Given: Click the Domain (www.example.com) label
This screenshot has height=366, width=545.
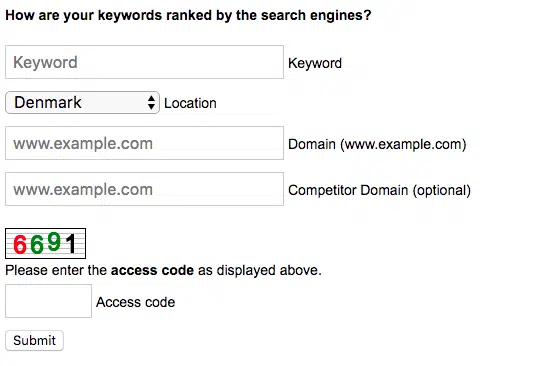Looking at the screenshot, I should coord(377,144).
